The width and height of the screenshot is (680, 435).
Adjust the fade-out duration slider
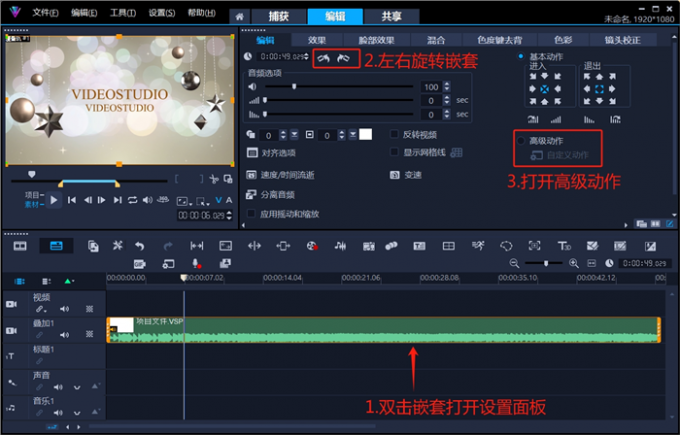pyautogui.click(x=265, y=114)
